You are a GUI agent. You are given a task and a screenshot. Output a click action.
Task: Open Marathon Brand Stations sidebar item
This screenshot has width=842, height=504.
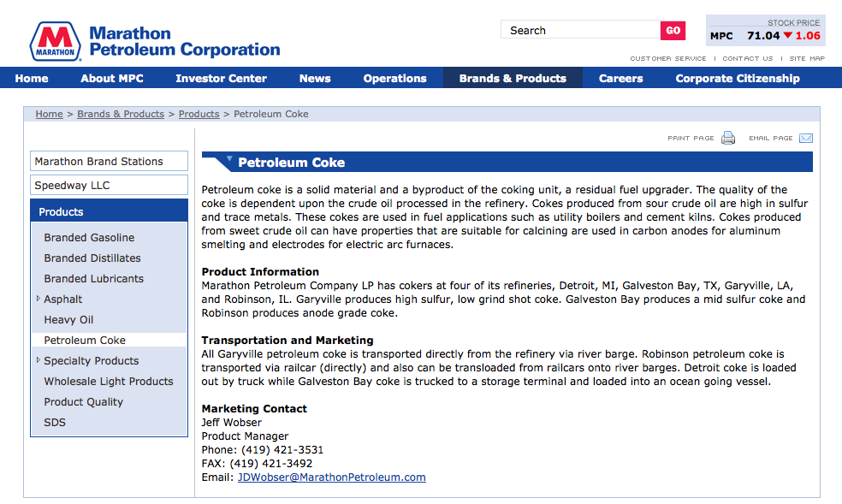click(x=109, y=161)
